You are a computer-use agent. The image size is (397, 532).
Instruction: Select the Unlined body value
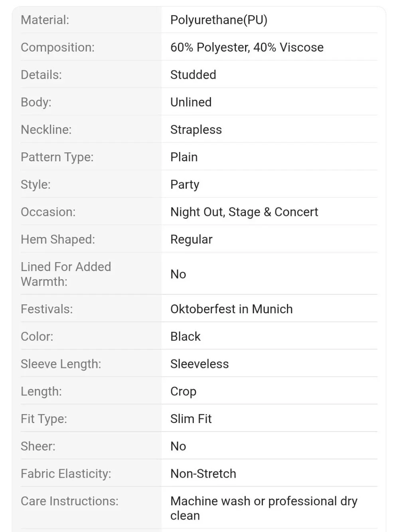coord(191,102)
